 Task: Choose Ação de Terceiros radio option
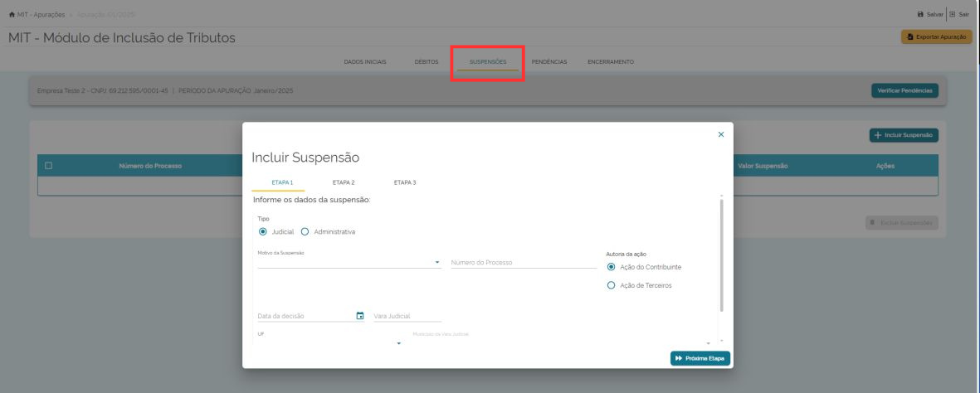[x=612, y=285]
